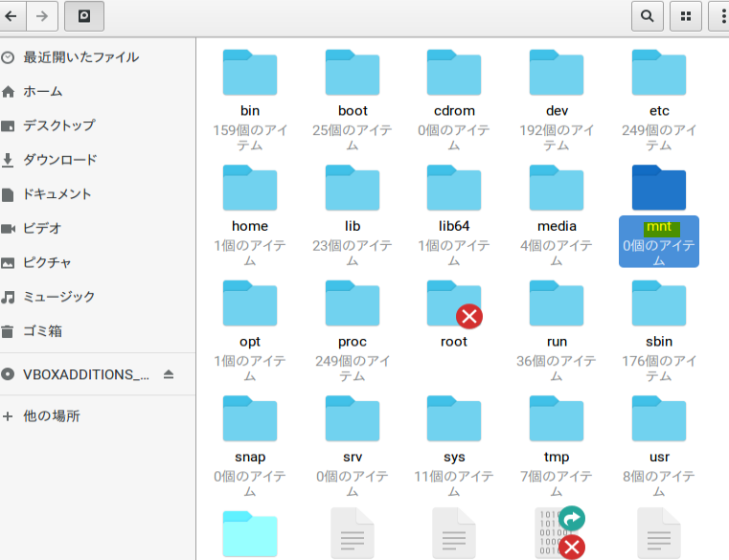Click the root disk path button
Image resolution: width=729 pixels, height=560 pixels.
pyautogui.click(x=84, y=15)
